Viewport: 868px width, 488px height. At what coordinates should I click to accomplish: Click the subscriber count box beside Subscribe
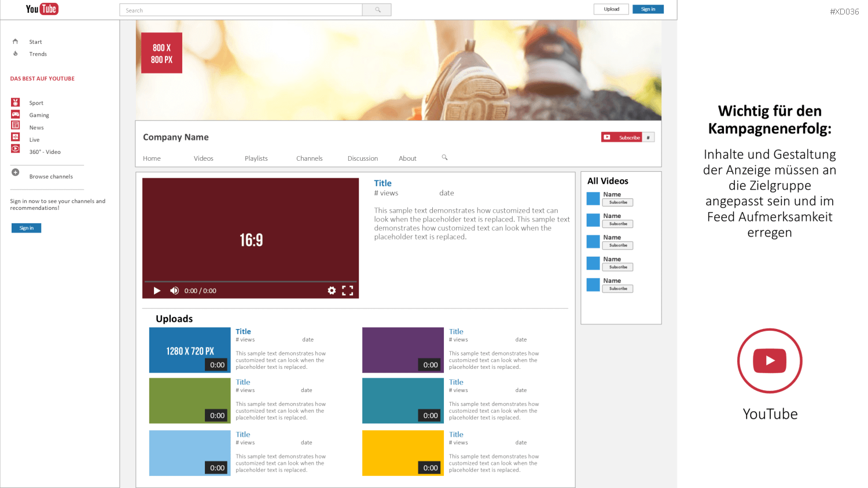click(648, 137)
